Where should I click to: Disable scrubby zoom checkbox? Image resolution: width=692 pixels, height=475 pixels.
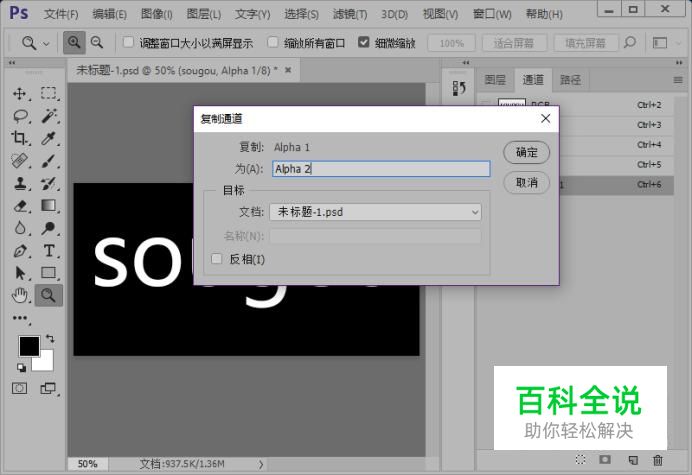pos(364,42)
